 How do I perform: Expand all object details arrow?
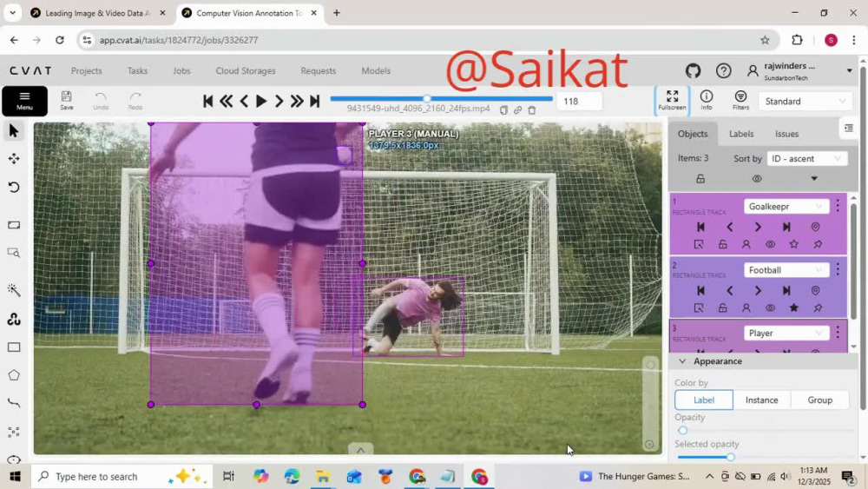coord(814,179)
